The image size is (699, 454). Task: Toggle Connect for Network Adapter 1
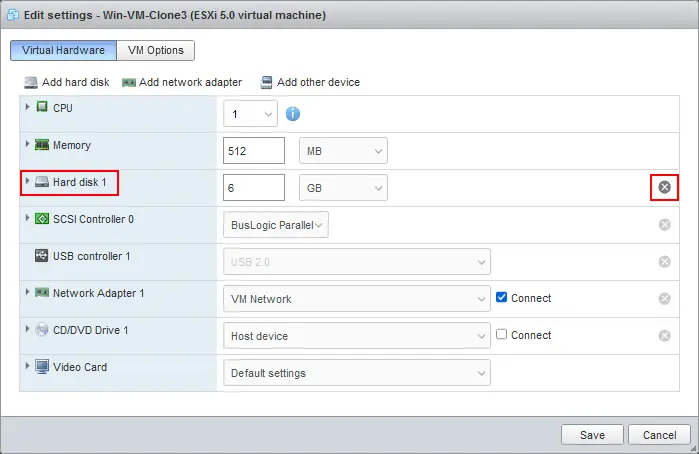tap(502, 297)
